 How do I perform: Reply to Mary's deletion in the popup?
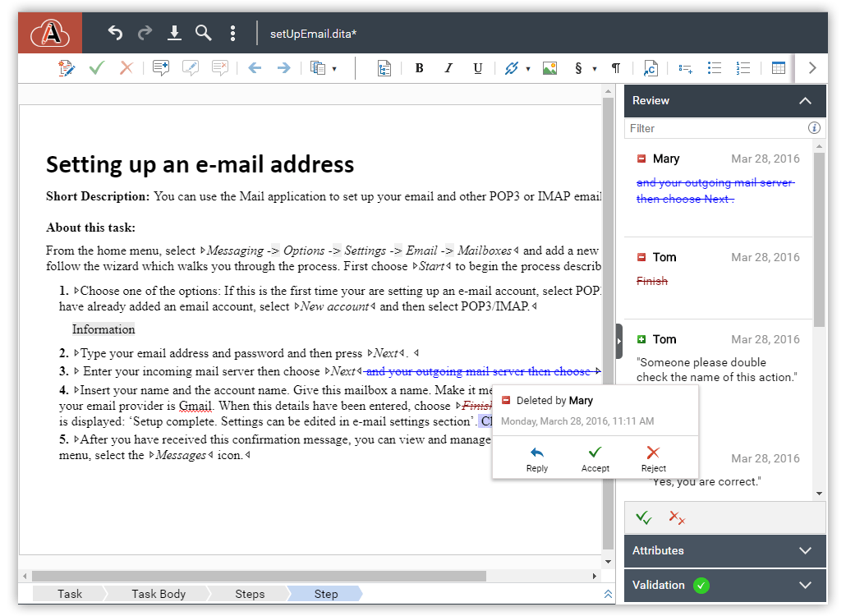pyautogui.click(x=537, y=459)
